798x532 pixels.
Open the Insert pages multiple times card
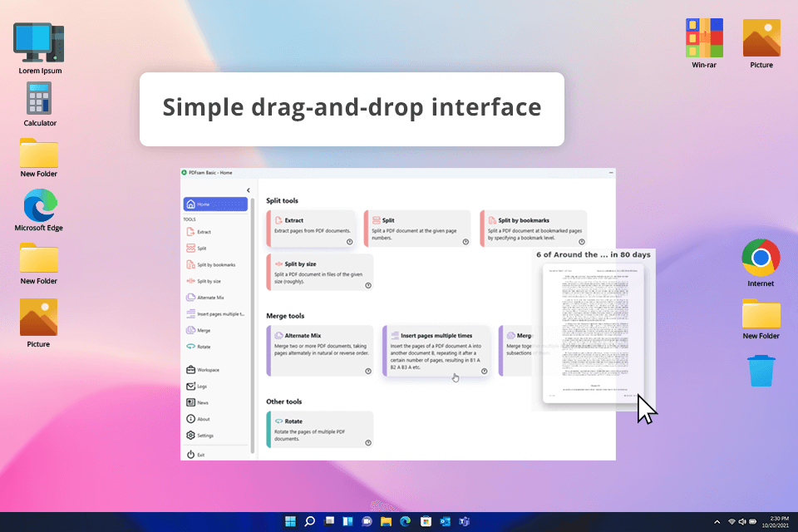(436, 351)
